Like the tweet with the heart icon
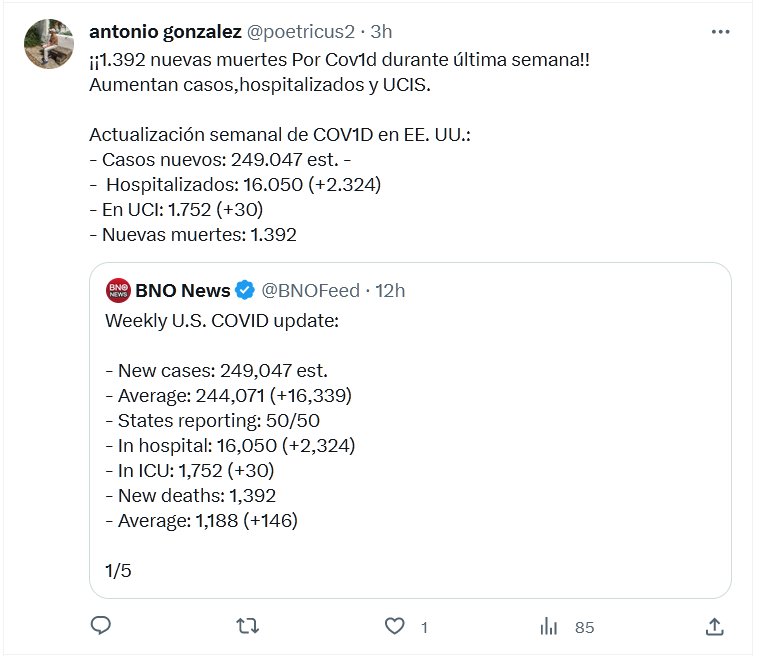 [395, 626]
